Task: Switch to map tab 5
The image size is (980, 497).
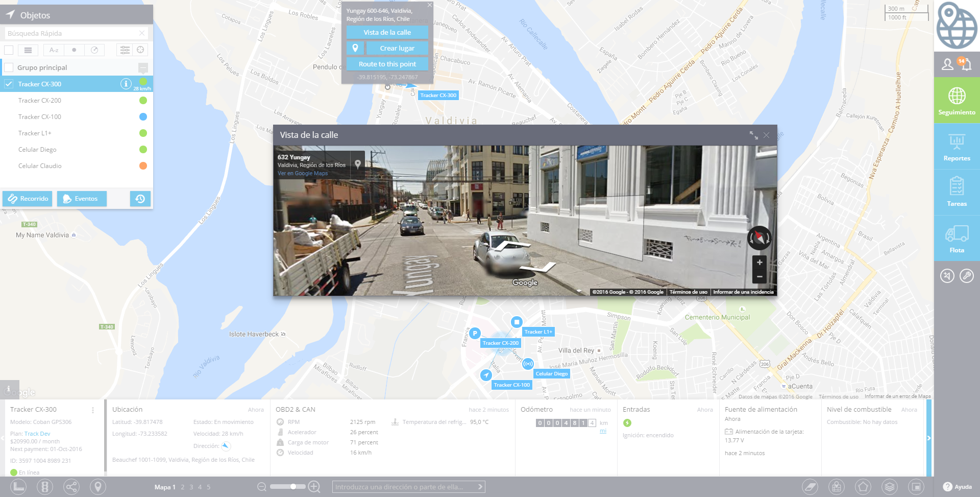Action: click(x=209, y=487)
